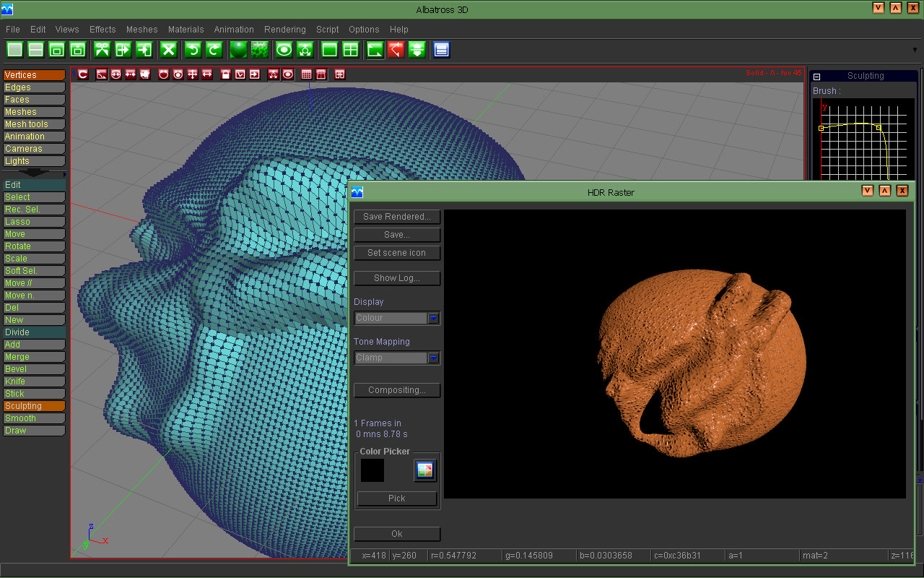This screenshot has width=924, height=578.
Task: Activate the Move tool
Action: 34,234
